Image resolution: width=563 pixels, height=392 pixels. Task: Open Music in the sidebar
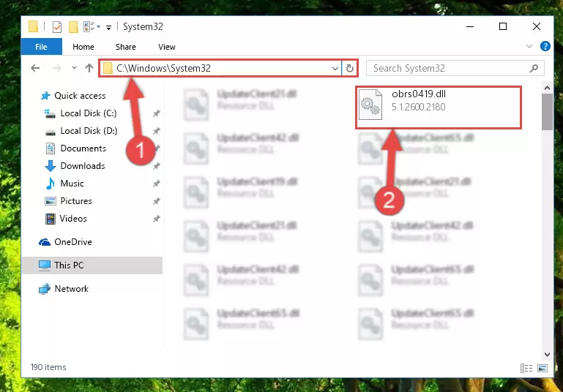coord(64,184)
